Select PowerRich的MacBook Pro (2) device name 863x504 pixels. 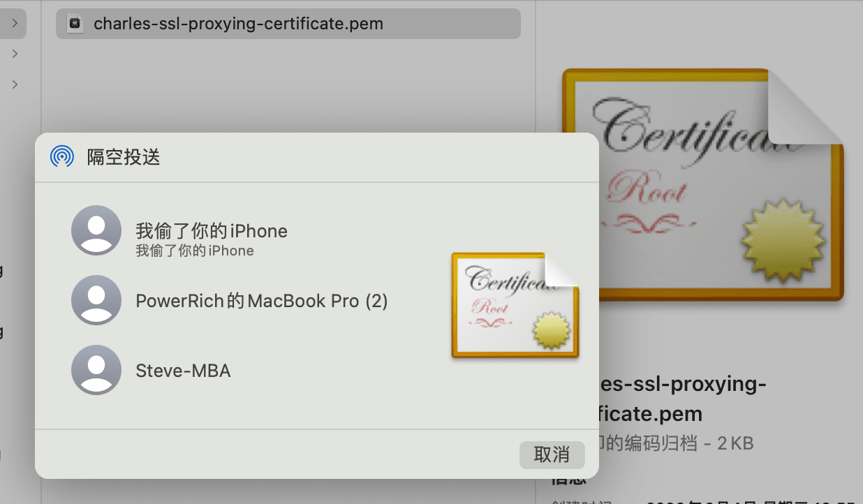(262, 301)
